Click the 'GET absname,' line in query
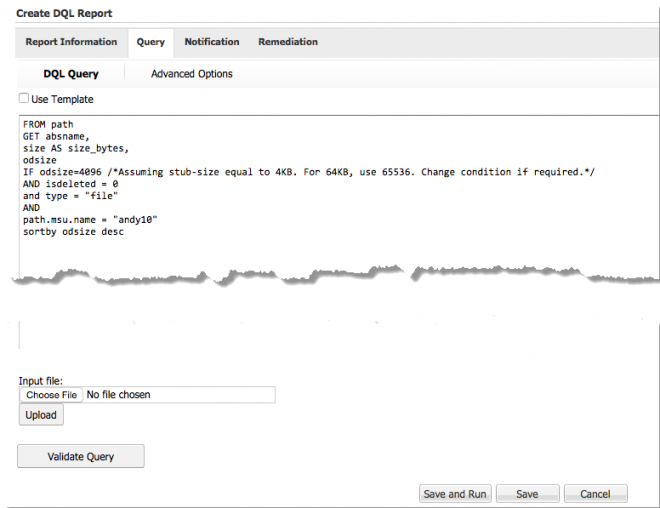The width and height of the screenshot is (660, 508). click(56, 136)
